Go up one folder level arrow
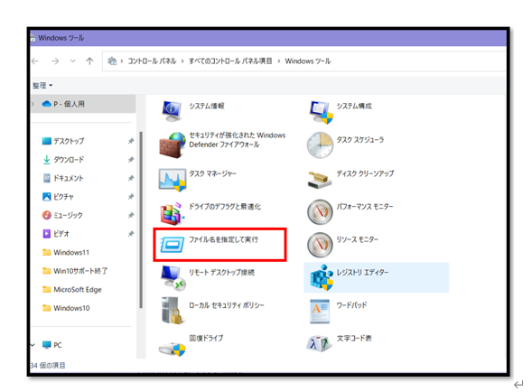This screenshot has width=532, height=392. tap(89, 61)
